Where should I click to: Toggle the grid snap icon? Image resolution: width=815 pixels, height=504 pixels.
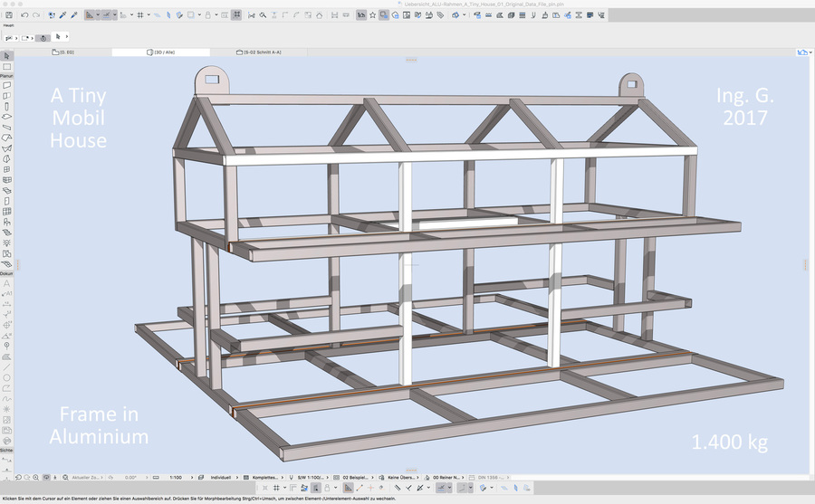point(140,15)
